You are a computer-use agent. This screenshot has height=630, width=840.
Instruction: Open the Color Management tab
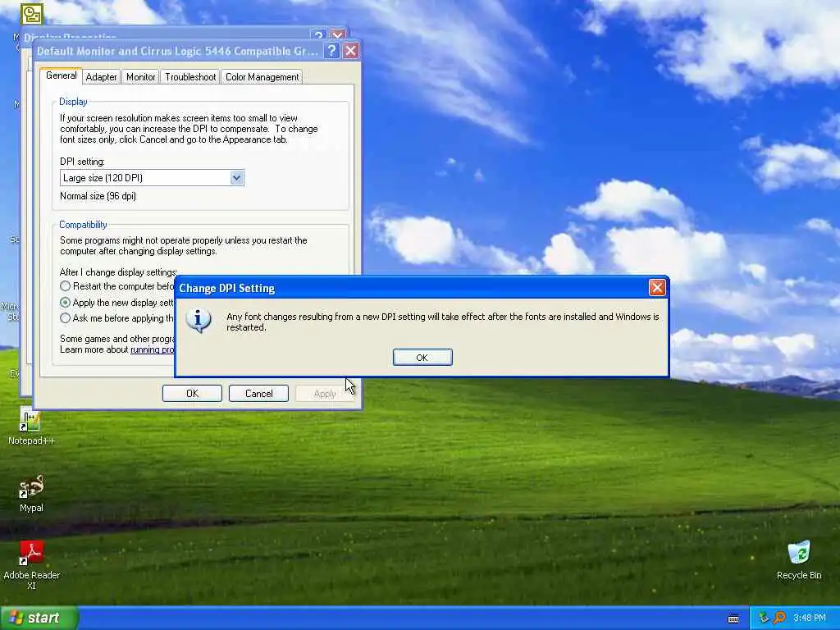[x=262, y=77]
